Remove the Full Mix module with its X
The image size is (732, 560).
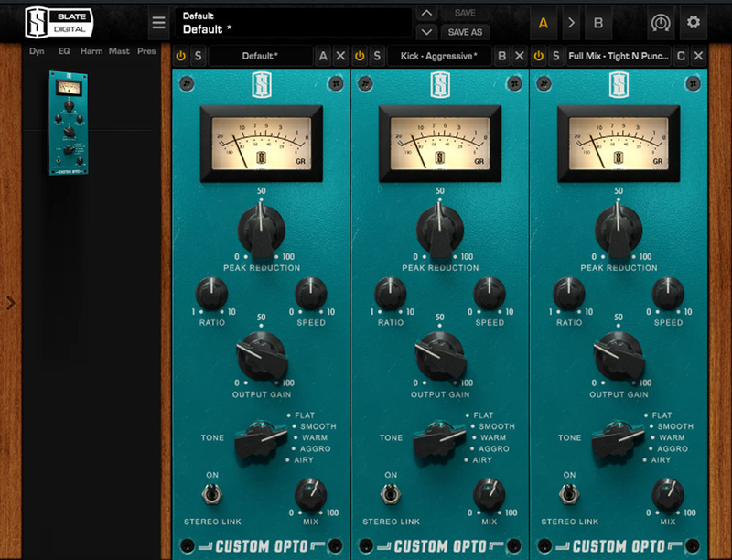pos(698,56)
